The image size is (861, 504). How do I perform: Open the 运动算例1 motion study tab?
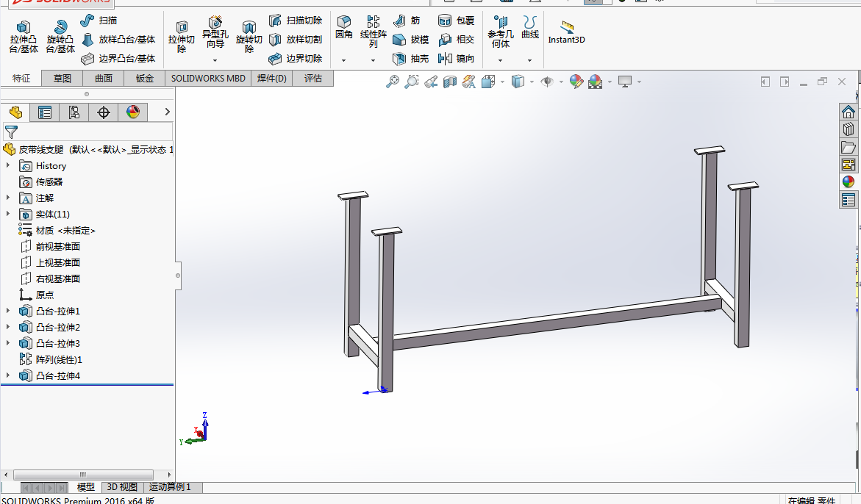171,487
